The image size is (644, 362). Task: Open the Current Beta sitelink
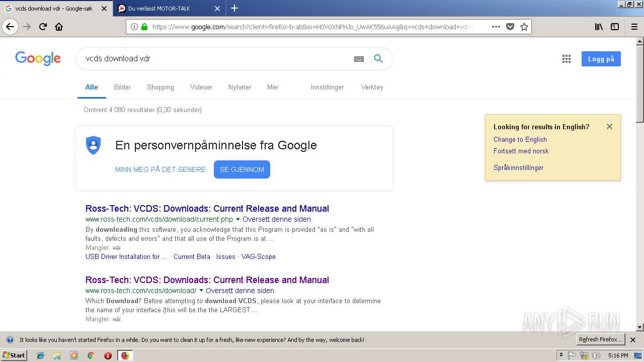(x=192, y=257)
